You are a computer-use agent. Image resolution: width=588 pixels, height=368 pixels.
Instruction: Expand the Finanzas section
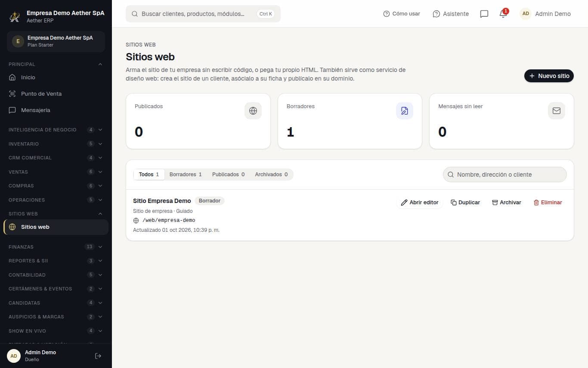[56, 247]
